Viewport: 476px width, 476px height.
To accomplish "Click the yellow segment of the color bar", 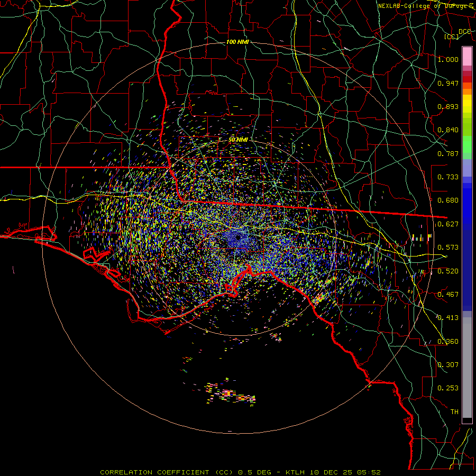I will (x=467, y=106).
